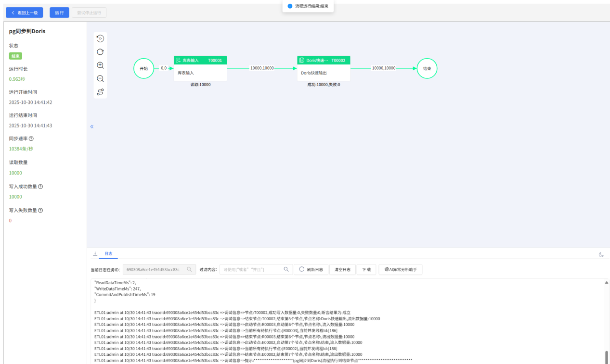The image size is (610, 364).
Task: Toggle dark mode moon icon in log panel
Action: point(601,254)
